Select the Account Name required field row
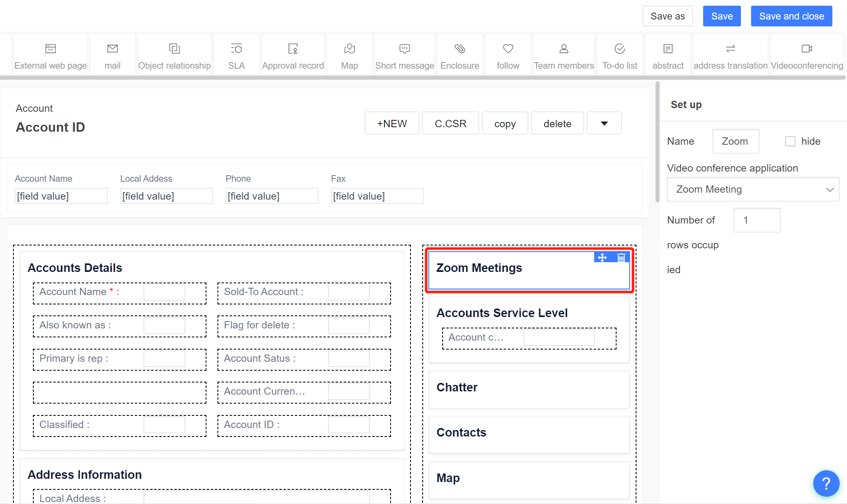Viewport: 847px width, 504px height. (x=119, y=293)
